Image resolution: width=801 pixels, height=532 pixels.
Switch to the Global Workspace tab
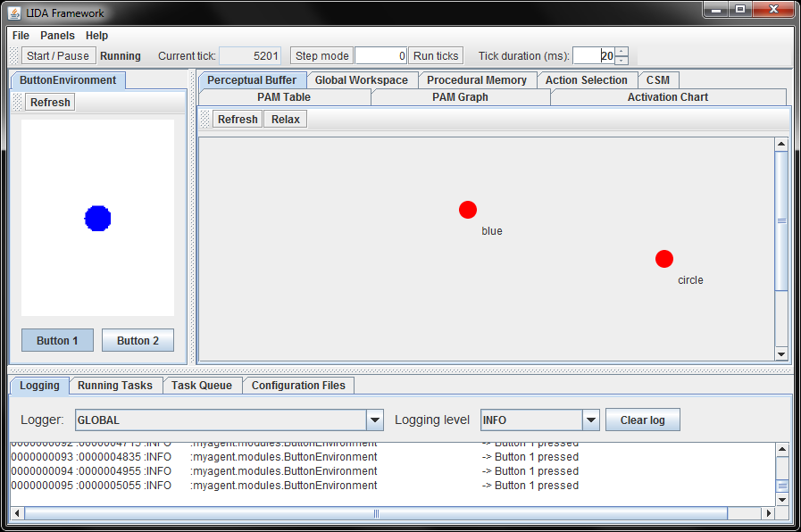pos(361,80)
